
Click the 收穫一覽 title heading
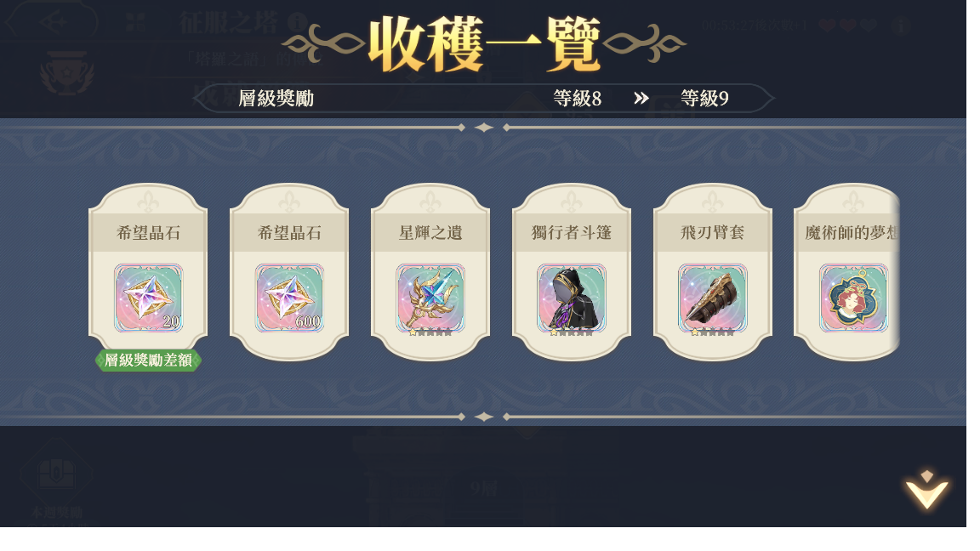(484, 43)
